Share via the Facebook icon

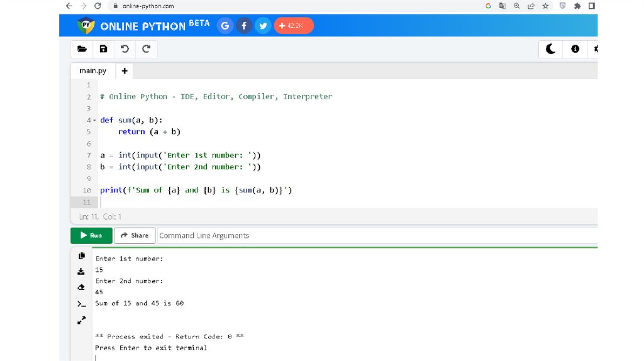coord(244,26)
